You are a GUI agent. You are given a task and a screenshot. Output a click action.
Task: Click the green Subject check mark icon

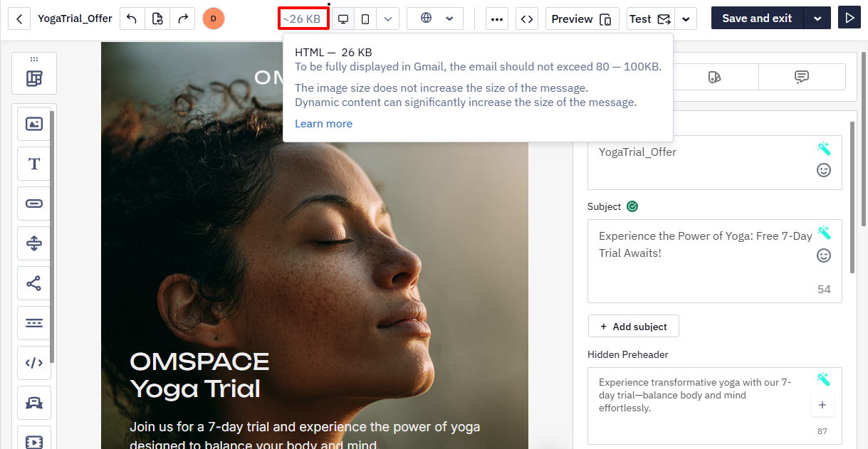[632, 206]
